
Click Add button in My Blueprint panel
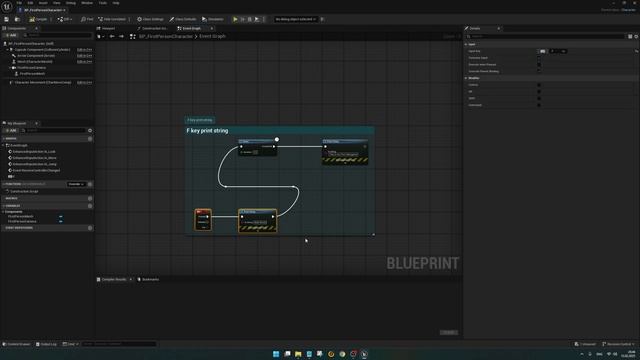(x=11, y=131)
